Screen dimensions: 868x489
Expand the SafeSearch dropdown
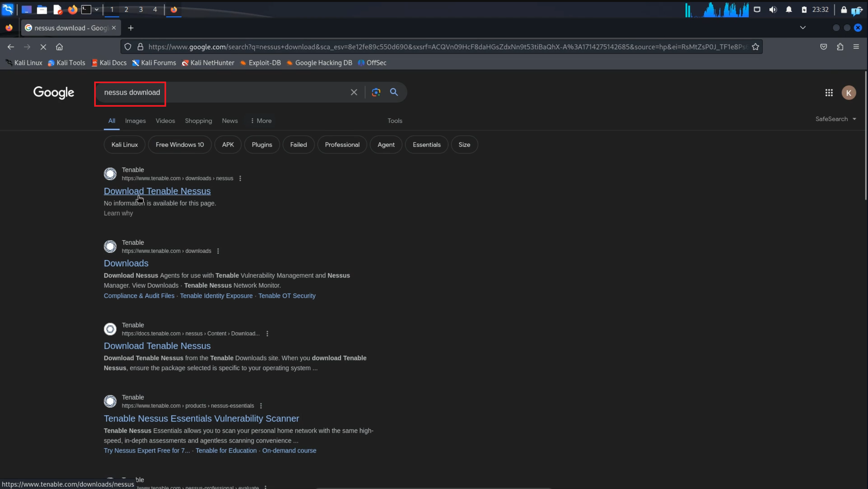pos(836,119)
